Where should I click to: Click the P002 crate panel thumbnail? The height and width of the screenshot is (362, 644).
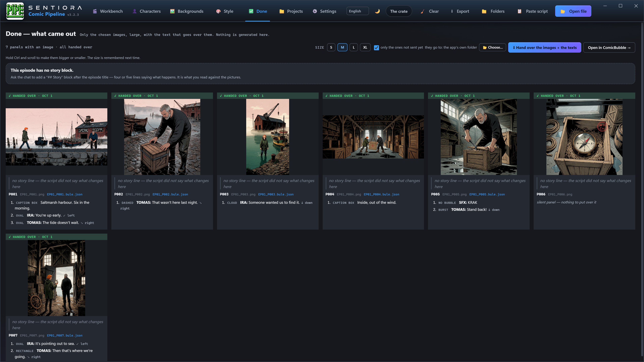[162, 137]
